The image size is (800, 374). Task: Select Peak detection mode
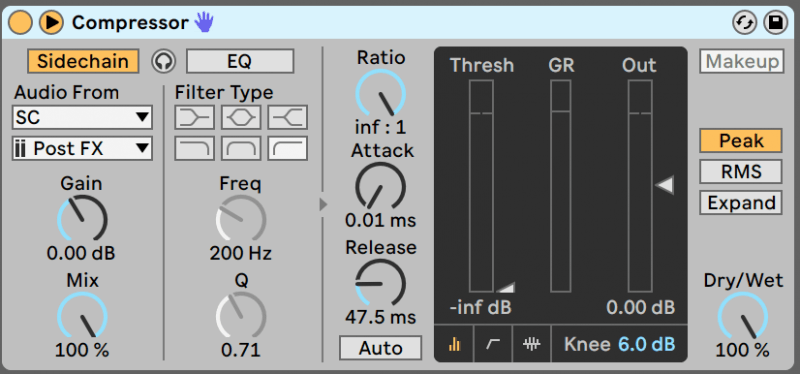[x=741, y=140]
